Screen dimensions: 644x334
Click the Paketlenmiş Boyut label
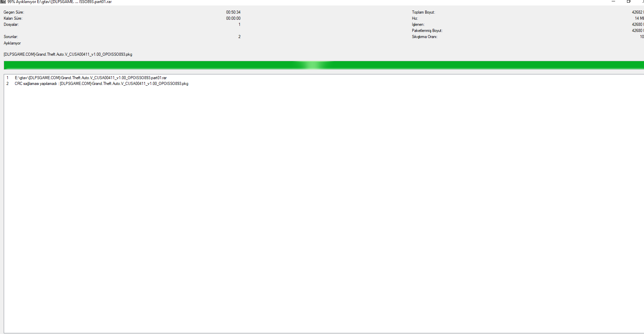[x=427, y=31]
